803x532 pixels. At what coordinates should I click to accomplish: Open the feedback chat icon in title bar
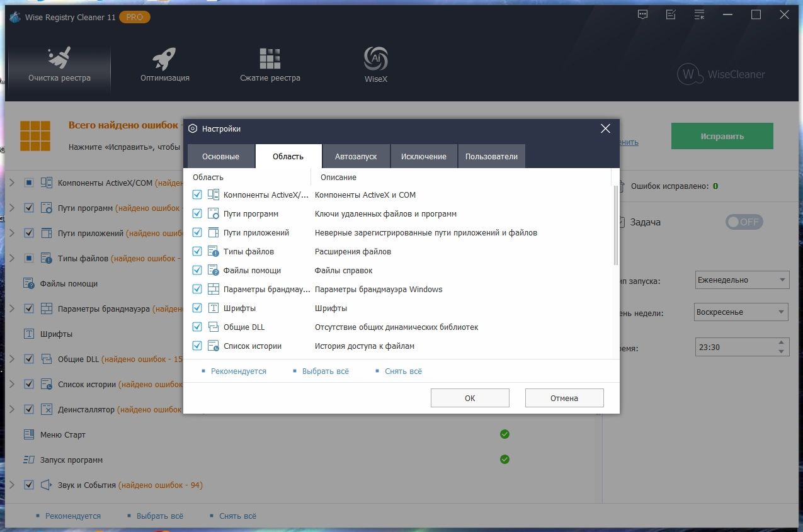click(642, 14)
